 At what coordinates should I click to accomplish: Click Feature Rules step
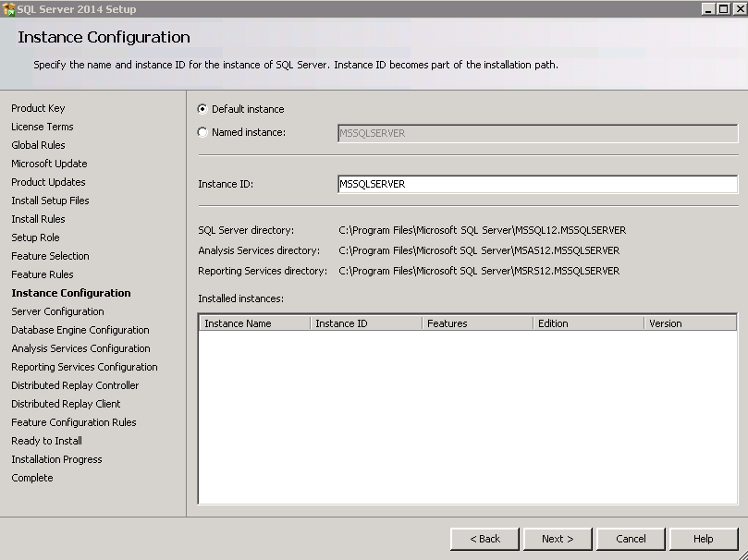click(43, 274)
